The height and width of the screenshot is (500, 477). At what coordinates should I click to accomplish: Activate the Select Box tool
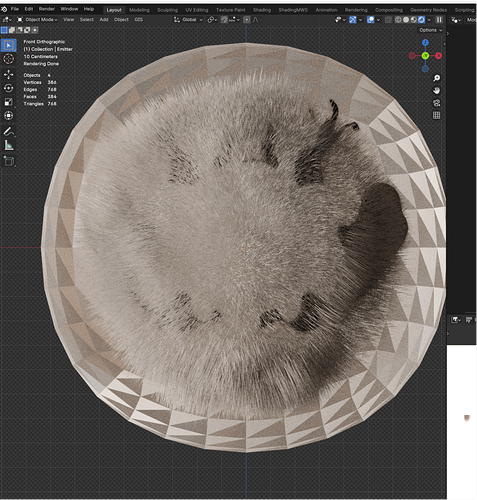(9, 45)
